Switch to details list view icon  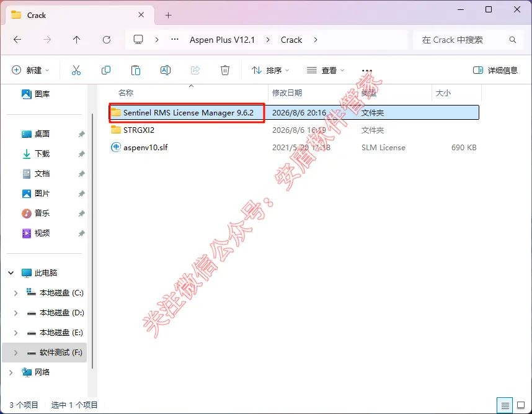pyautogui.click(x=505, y=405)
